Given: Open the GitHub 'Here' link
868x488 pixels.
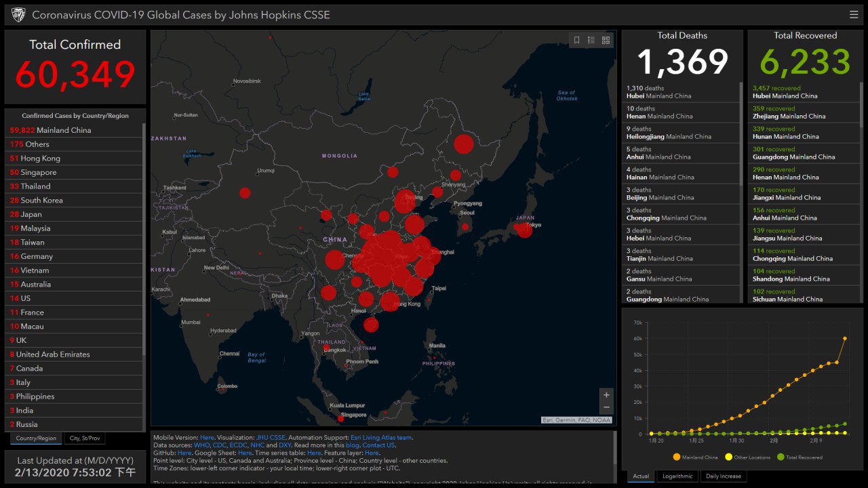Looking at the screenshot, I should (184, 453).
